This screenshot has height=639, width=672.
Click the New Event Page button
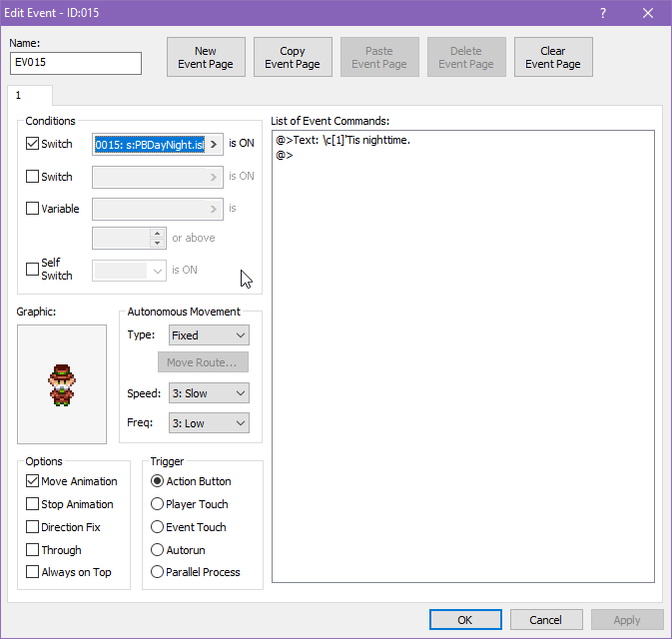click(206, 58)
